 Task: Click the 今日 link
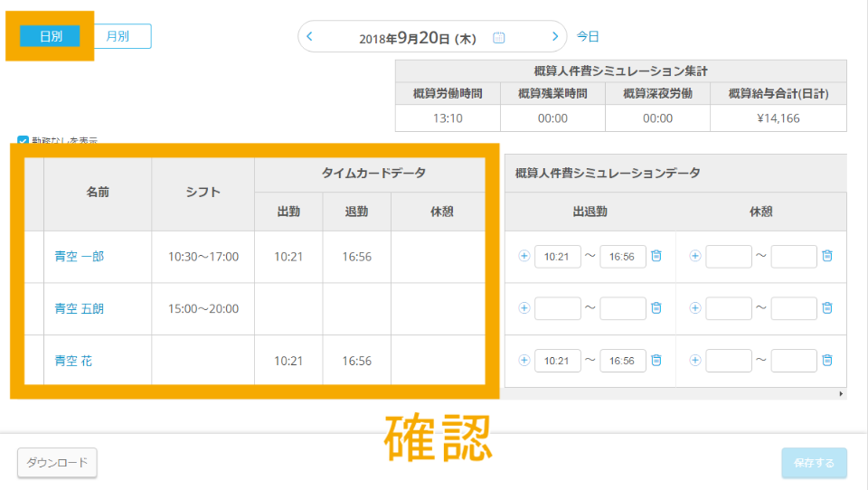coord(588,37)
